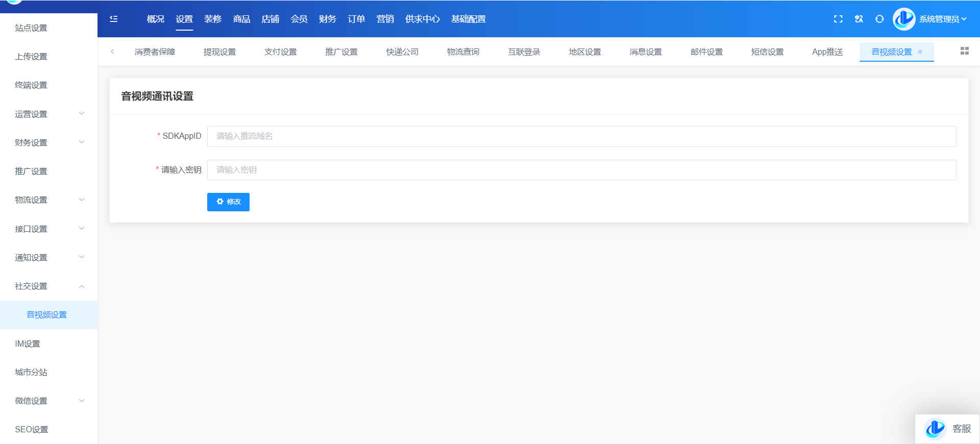This screenshot has width=980, height=444.
Task: Close the 音视频设置 tab
Action: [x=920, y=52]
